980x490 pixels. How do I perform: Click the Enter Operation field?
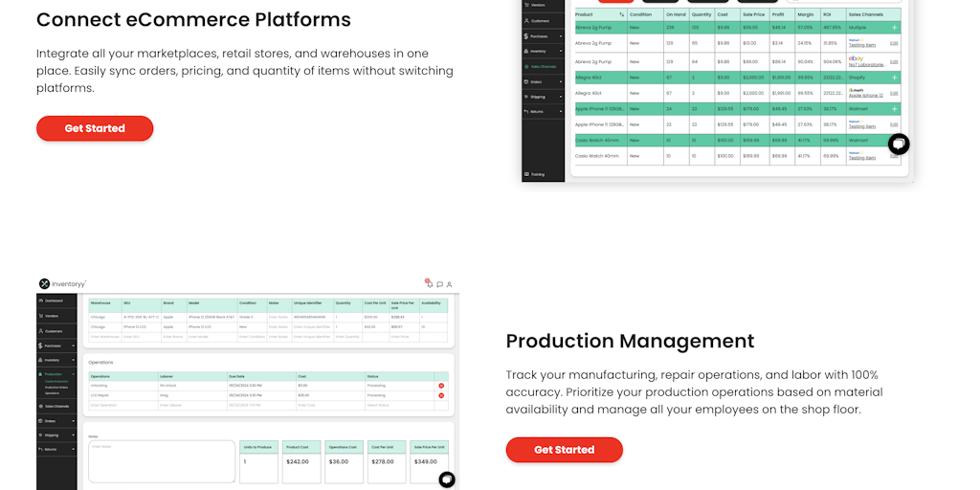(122, 405)
